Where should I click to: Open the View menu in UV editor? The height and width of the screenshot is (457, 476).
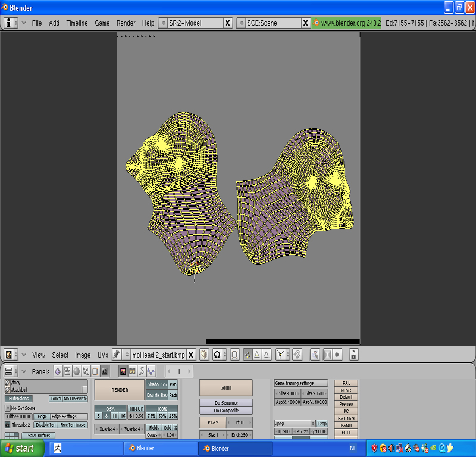tap(39, 355)
